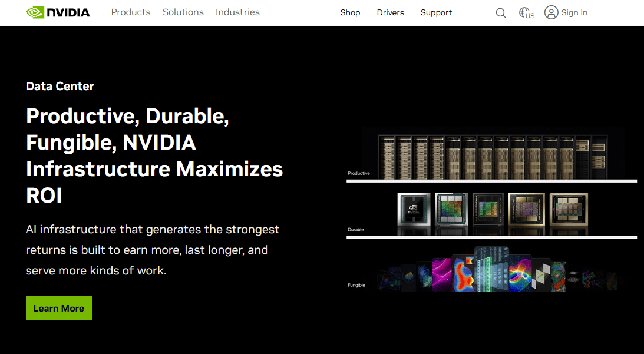Open the Products menu
This screenshot has width=644, height=354.
131,12
